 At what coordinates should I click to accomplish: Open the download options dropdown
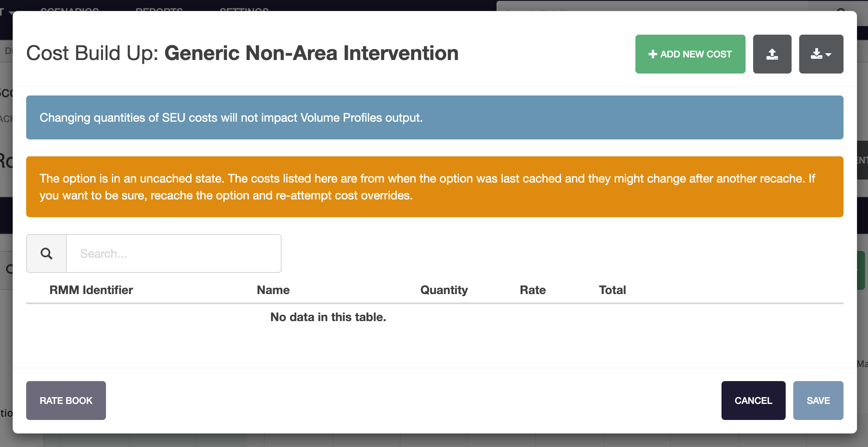pyautogui.click(x=821, y=54)
